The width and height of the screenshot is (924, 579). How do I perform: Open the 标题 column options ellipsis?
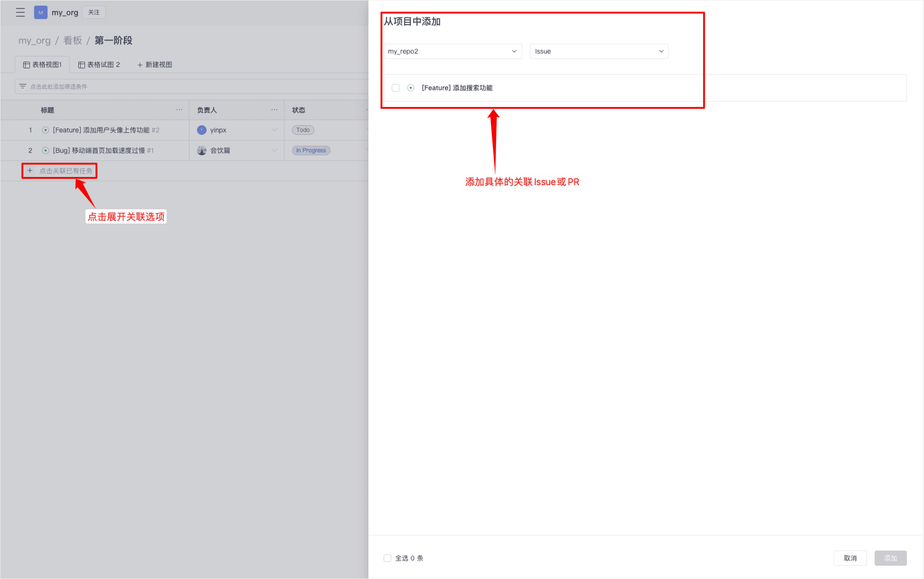(x=179, y=110)
